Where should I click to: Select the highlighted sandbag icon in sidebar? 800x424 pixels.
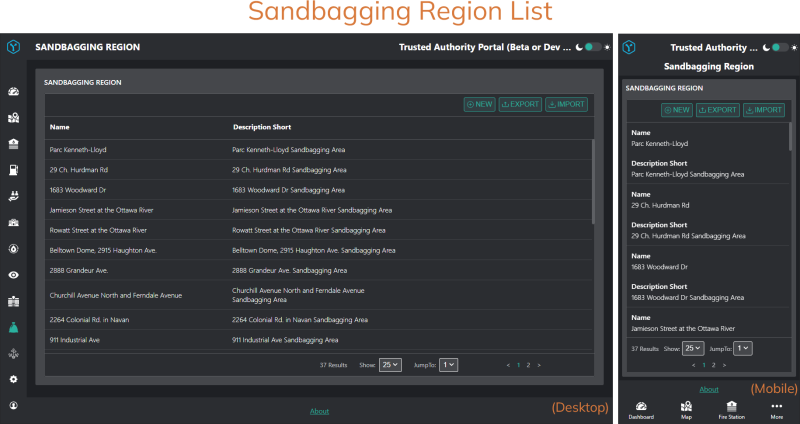(x=13, y=328)
